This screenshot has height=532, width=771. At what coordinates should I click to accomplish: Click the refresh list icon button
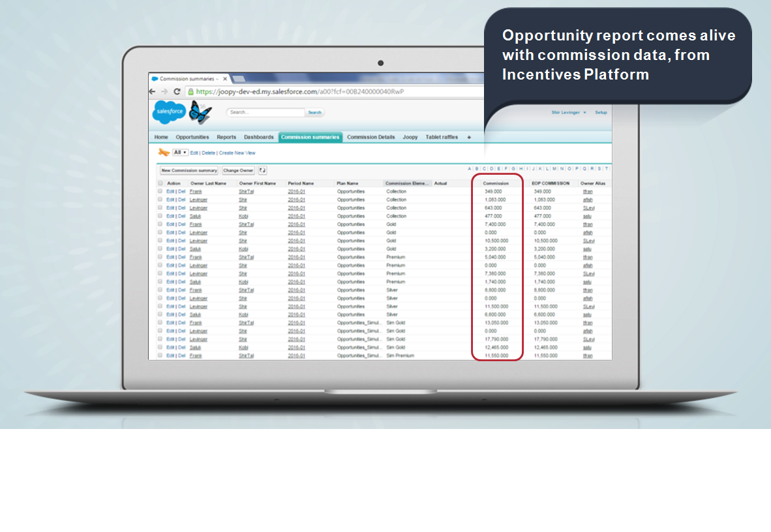coord(262,170)
